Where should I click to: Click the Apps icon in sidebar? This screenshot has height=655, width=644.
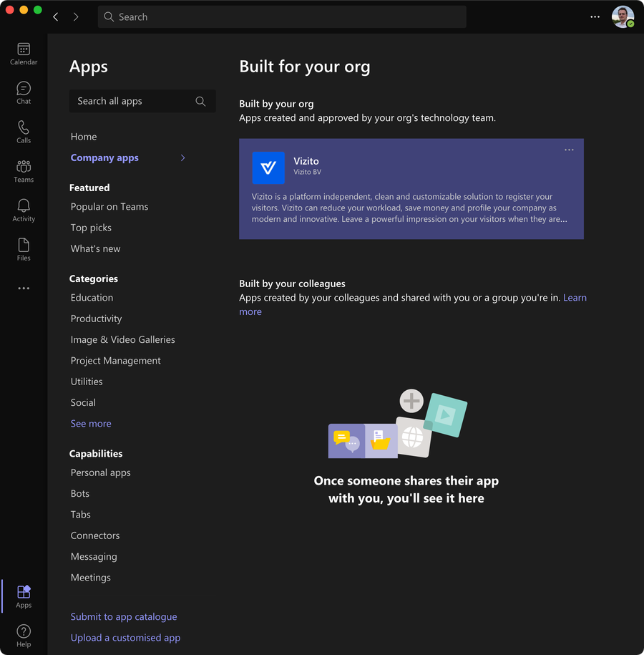coord(23,595)
